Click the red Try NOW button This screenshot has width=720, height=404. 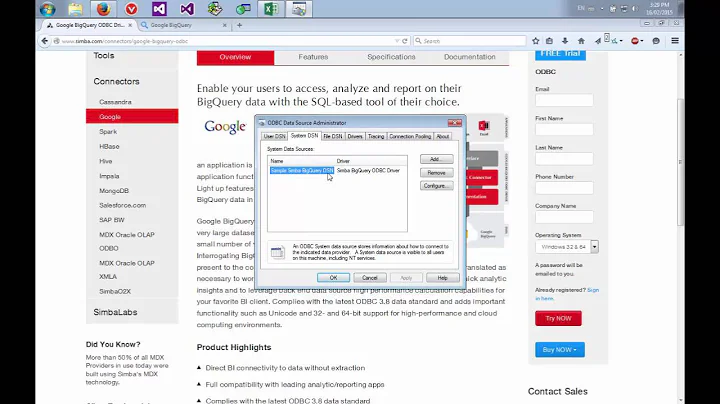point(558,318)
